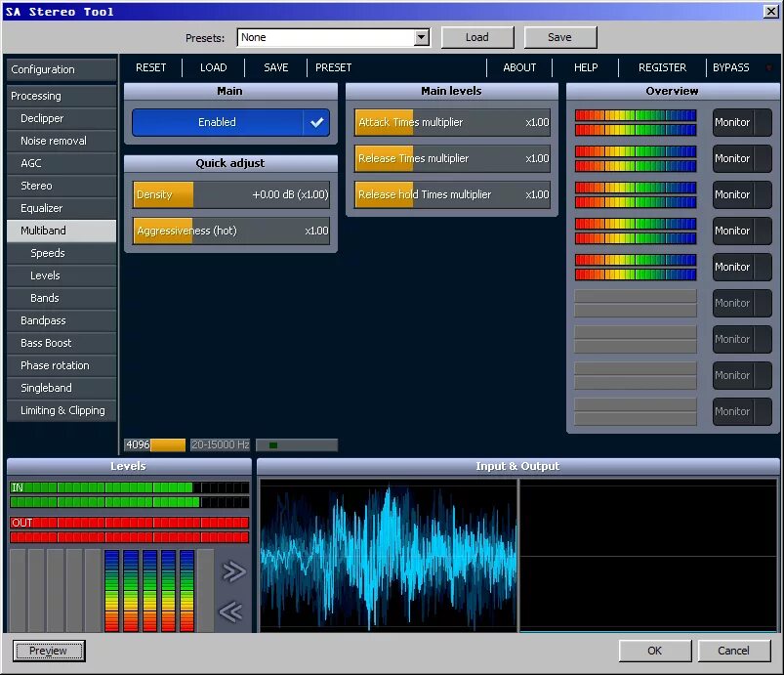Screen dimensions: 784x675
Task: Click RESET in the top menu
Action: 151,67
